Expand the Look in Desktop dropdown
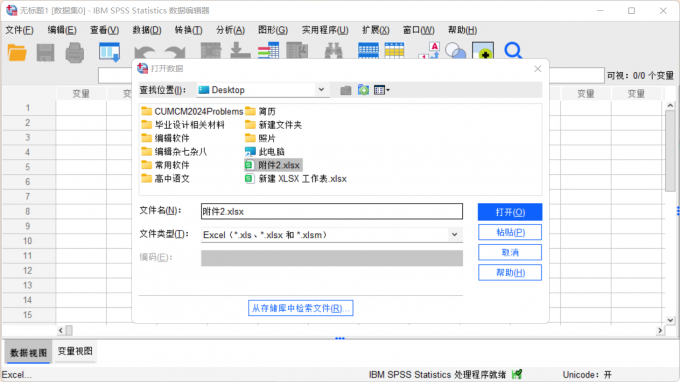This screenshot has height=382, width=680. (321, 90)
